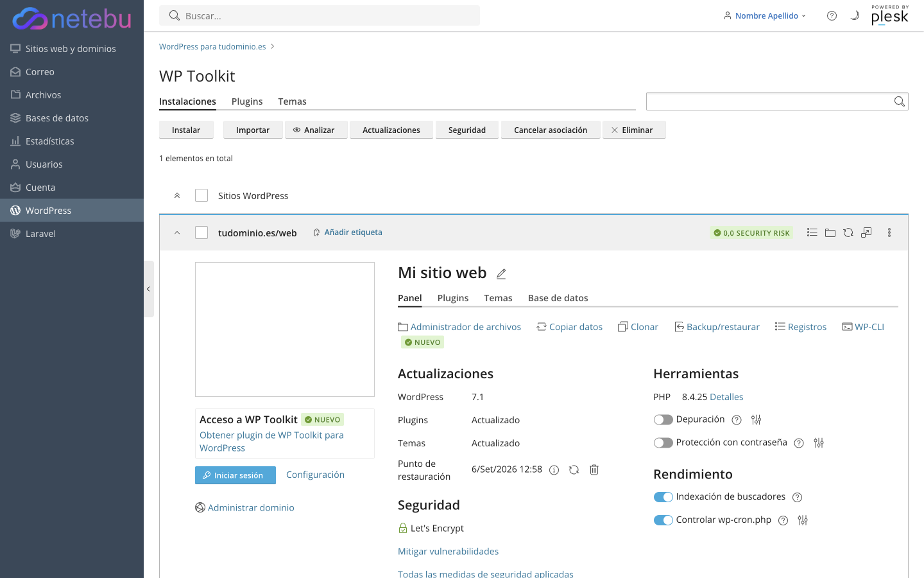This screenshot has width=924, height=578.
Task: Open help for Indexación de buscadores
Action: coord(797,497)
